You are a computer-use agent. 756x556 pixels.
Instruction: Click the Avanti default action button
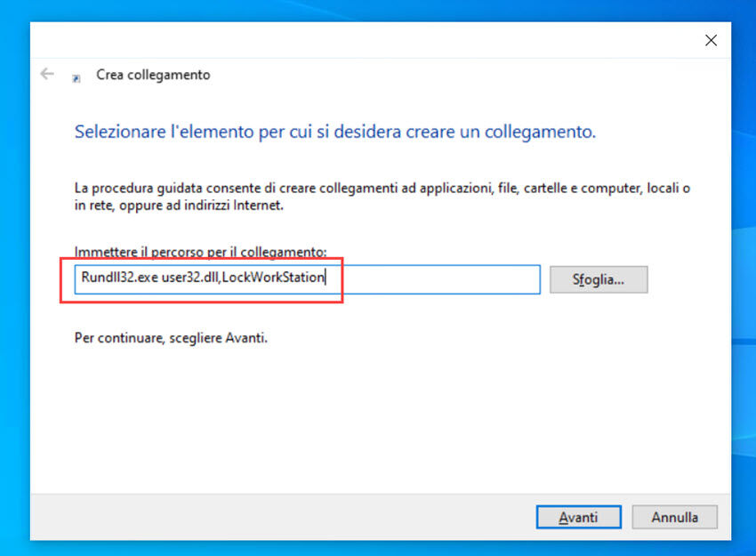tap(578, 517)
